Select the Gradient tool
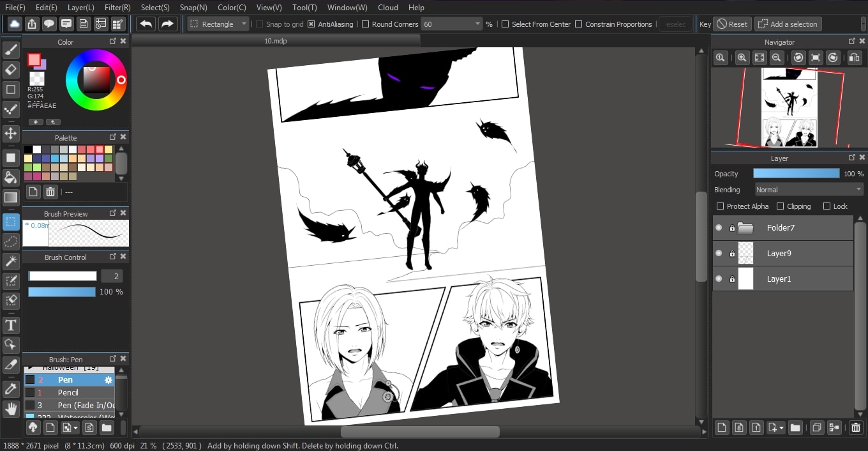The width and height of the screenshot is (868, 451). [11, 197]
